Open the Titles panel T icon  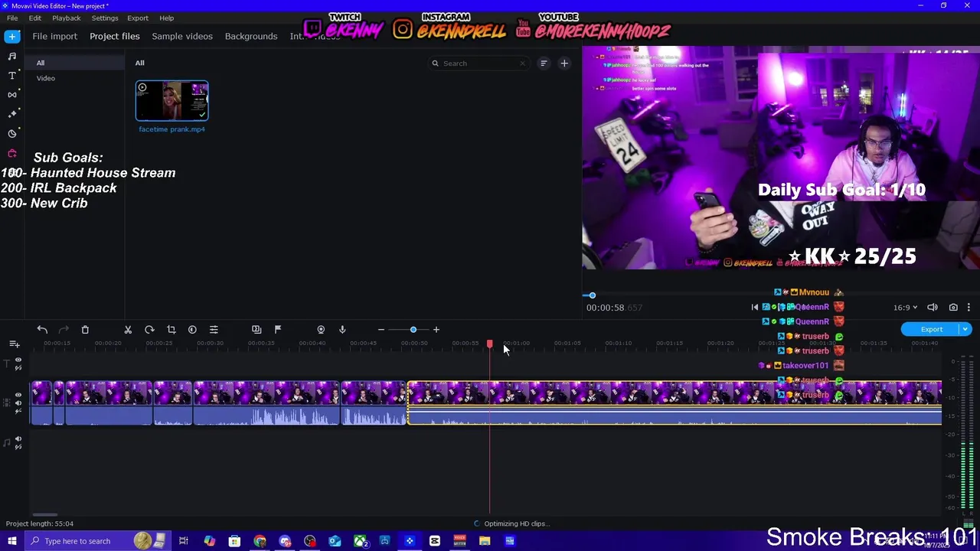click(12, 75)
